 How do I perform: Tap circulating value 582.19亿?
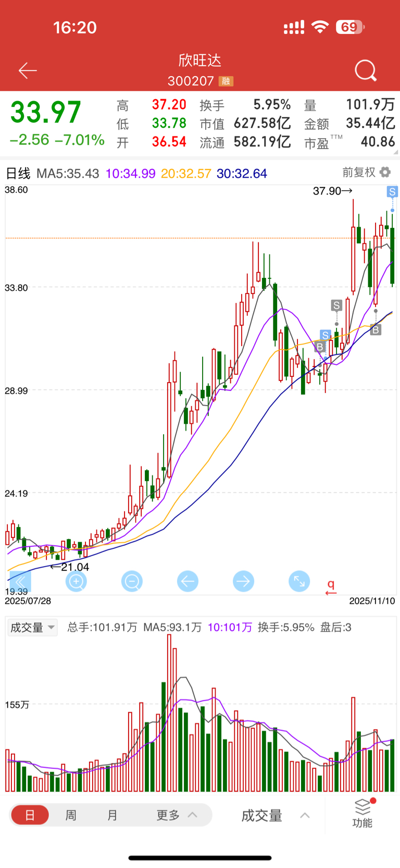262,141
